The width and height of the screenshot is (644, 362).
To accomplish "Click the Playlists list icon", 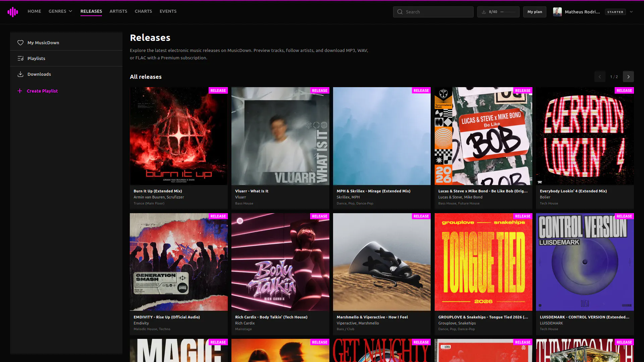I will [x=20, y=58].
